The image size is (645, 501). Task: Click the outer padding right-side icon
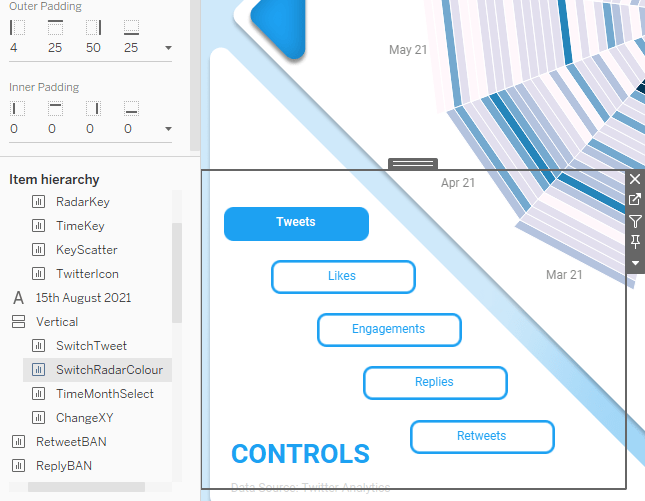pos(93,28)
